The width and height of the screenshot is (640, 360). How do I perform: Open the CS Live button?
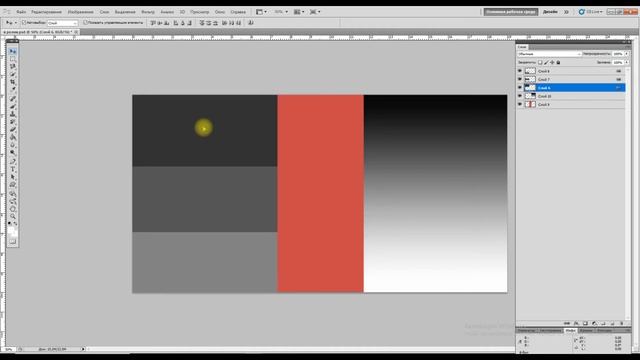[591, 12]
